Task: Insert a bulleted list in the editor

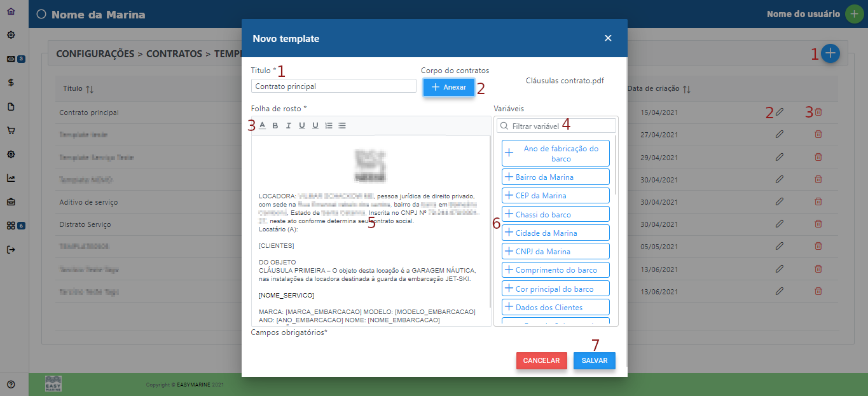Action: click(342, 126)
